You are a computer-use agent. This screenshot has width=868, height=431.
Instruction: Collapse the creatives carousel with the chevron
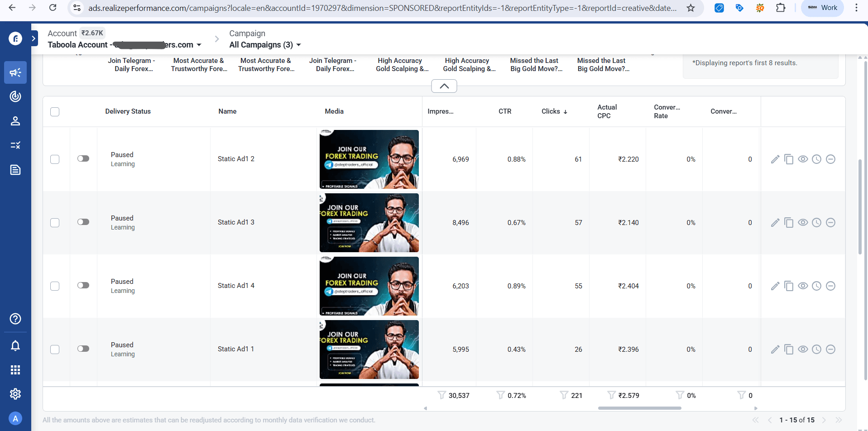click(x=444, y=86)
